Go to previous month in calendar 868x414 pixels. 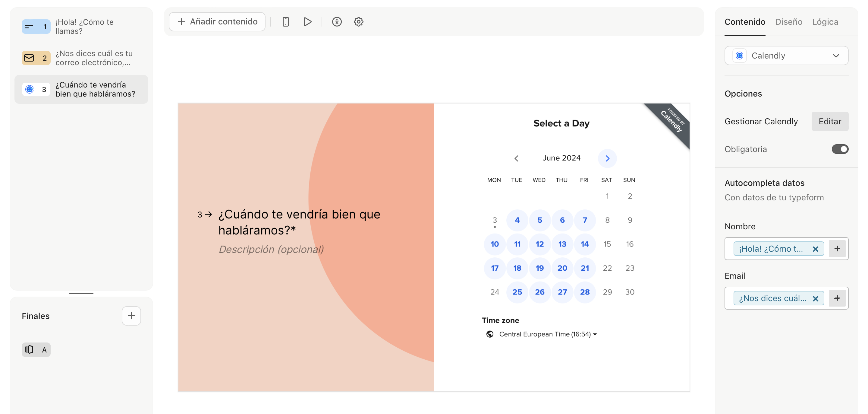516,158
